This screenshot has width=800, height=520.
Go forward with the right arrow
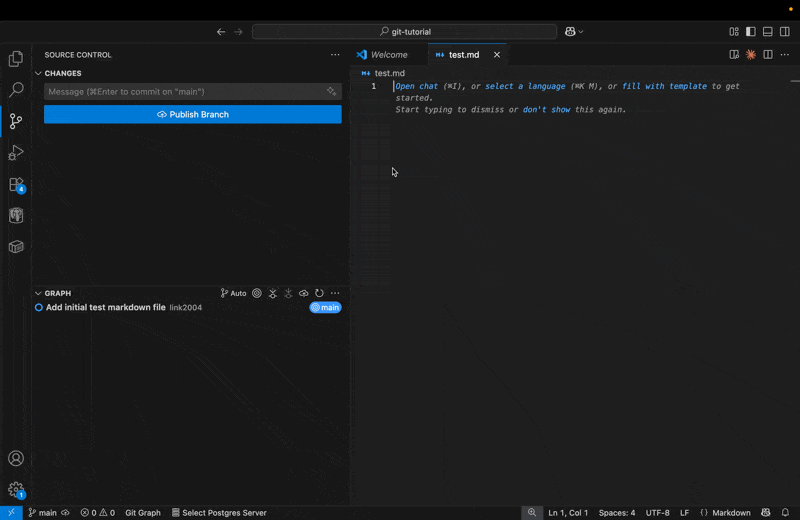(238, 32)
